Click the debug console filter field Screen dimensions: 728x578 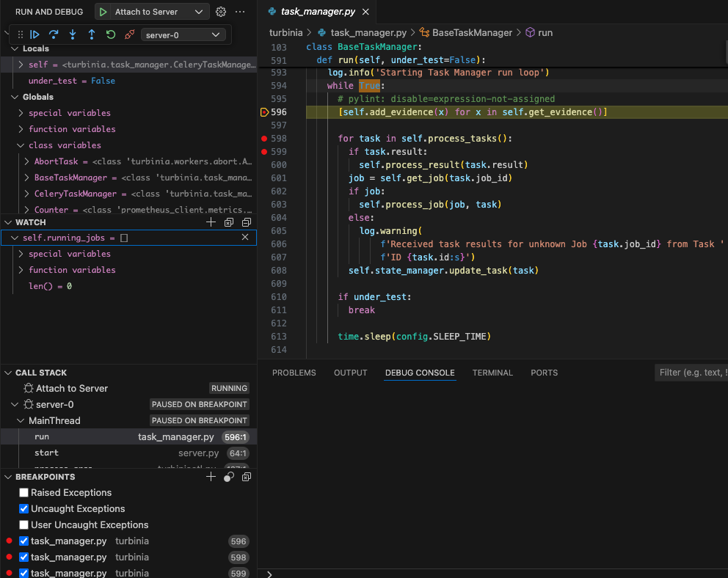point(691,373)
